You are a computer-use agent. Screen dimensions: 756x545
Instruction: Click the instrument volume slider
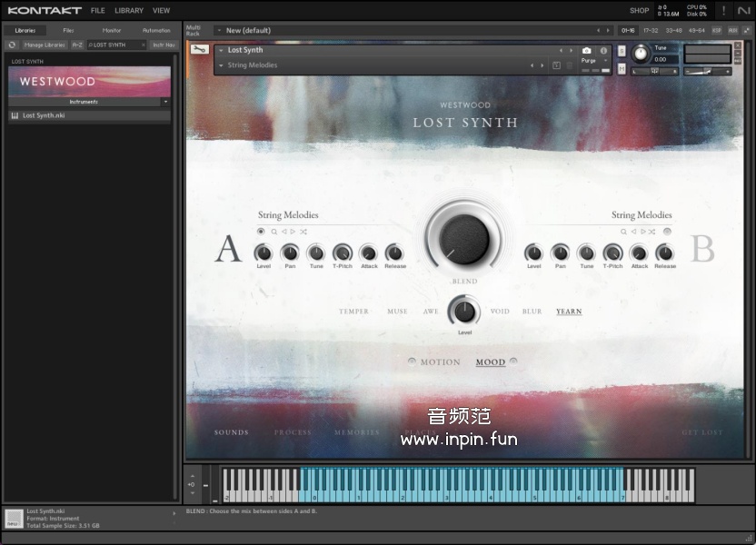707,72
